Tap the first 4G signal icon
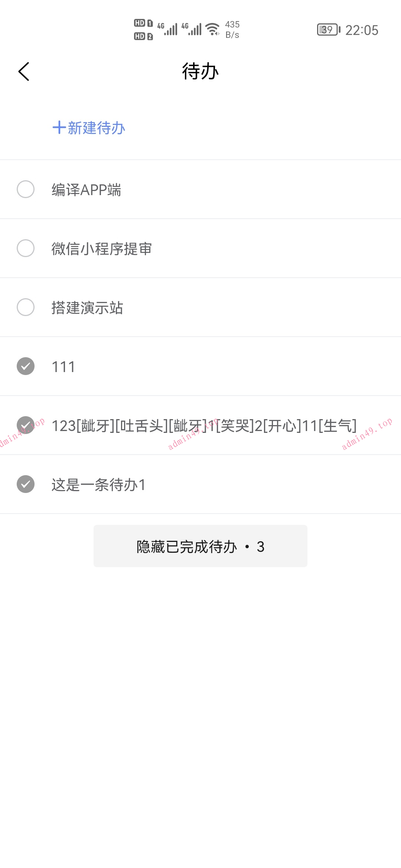The image size is (401, 868). click(167, 29)
